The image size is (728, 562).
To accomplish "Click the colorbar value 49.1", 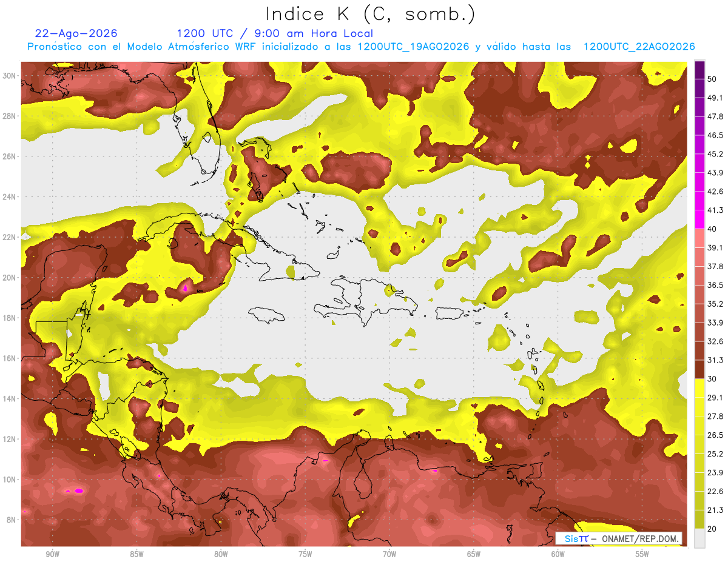I will (x=715, y=98).
